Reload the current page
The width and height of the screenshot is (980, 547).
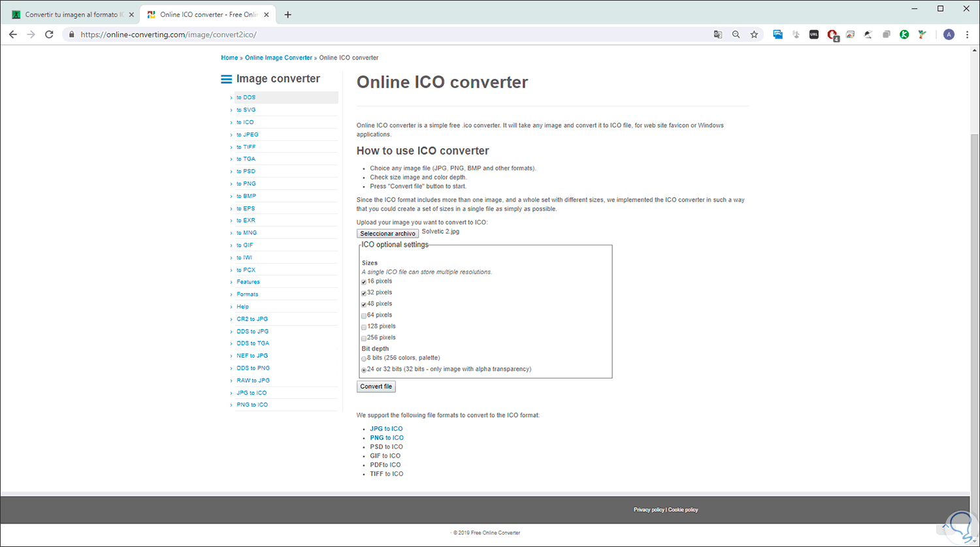(49, 35)
